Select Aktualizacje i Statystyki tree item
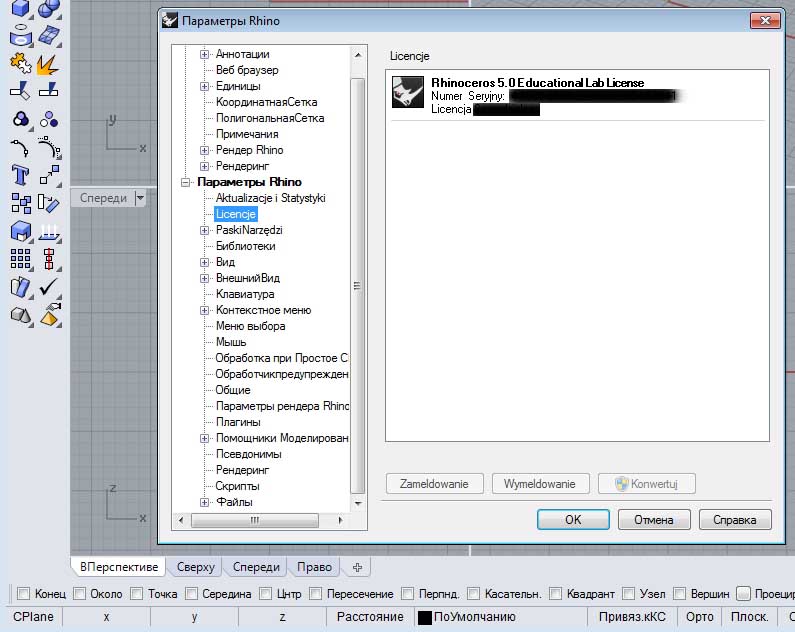The image size is (795, 632). click(x=270, y=198)
